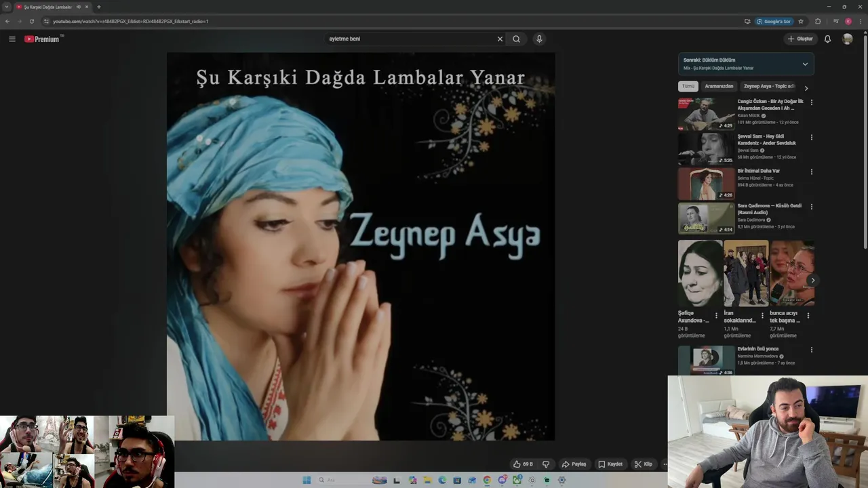Viewport: 868px width, 488px height.
Task: Open options for Bir İhsimal Daha Var
Action: pos(811,171)
